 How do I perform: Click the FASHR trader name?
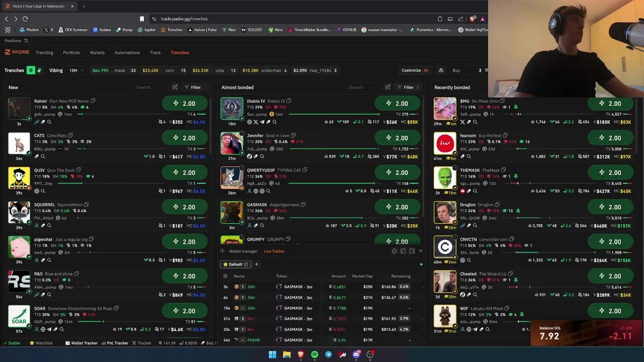coord(254,340)
